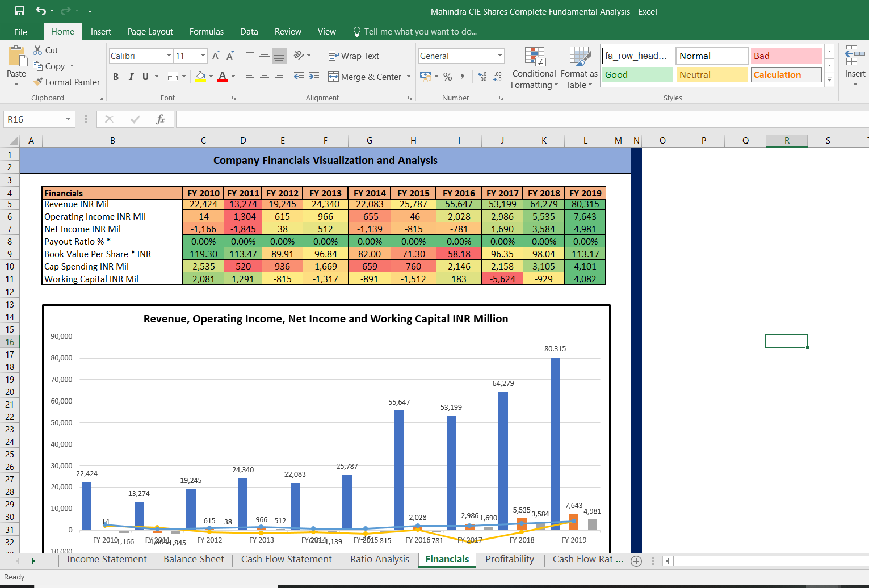Toggle Bold formatting
Screen dimensions: 869x588
point(116,77)
